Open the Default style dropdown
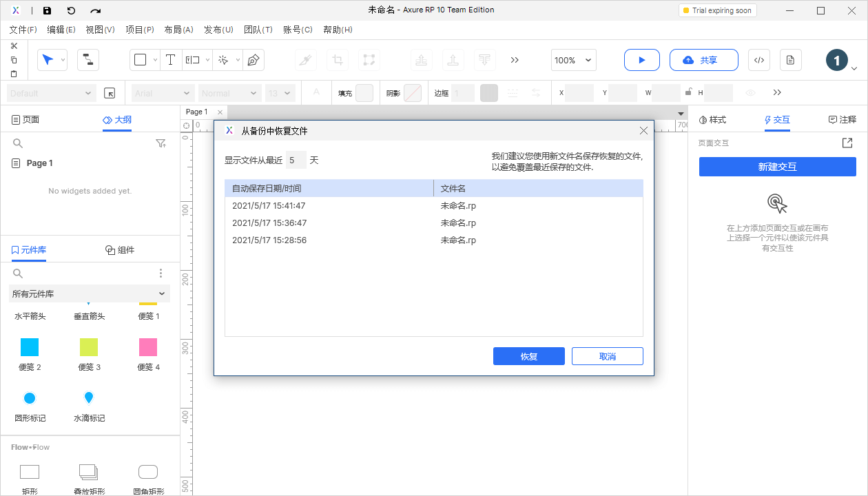The width and height of the screenshot is (868, 496). [x=51, y=93]
